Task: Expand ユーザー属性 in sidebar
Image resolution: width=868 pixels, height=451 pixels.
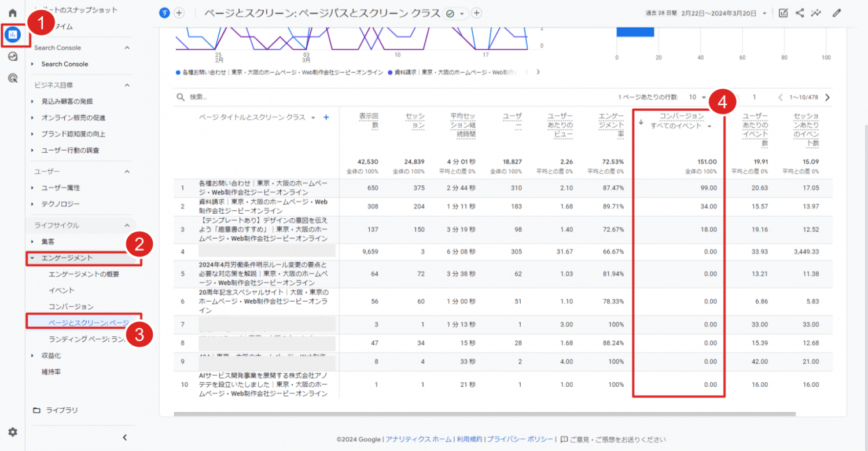Action: (x=33, y=188)
